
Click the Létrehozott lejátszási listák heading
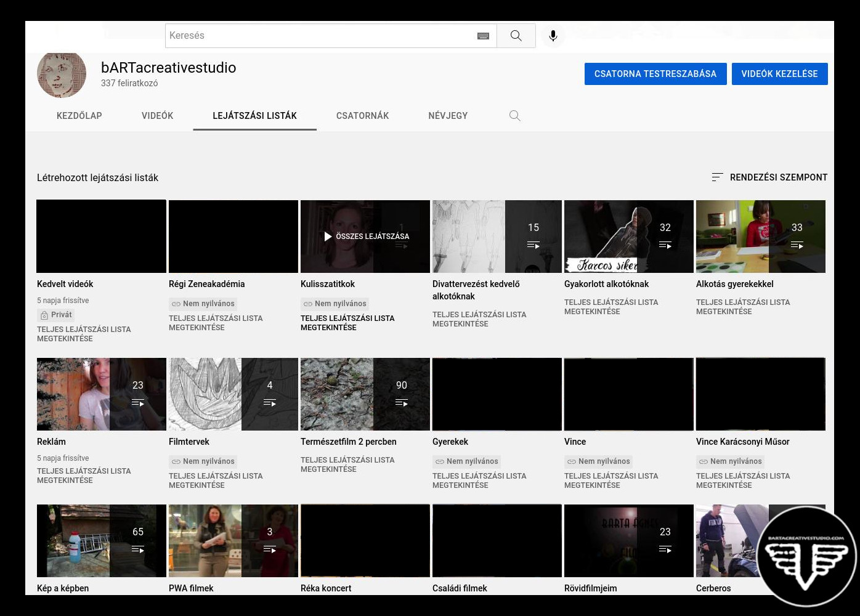point(98,177)
